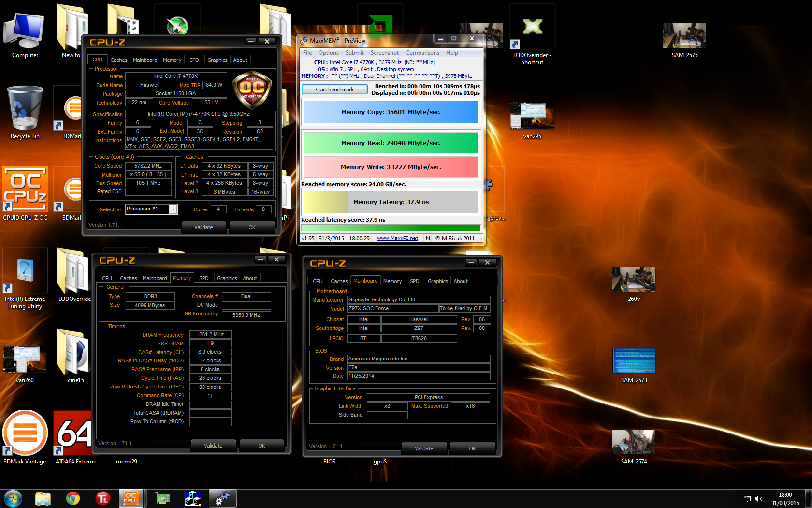The width and height of the screenshot is (812, 508).
Task: Open the 260v image file
Action: [x=634, y=284]
